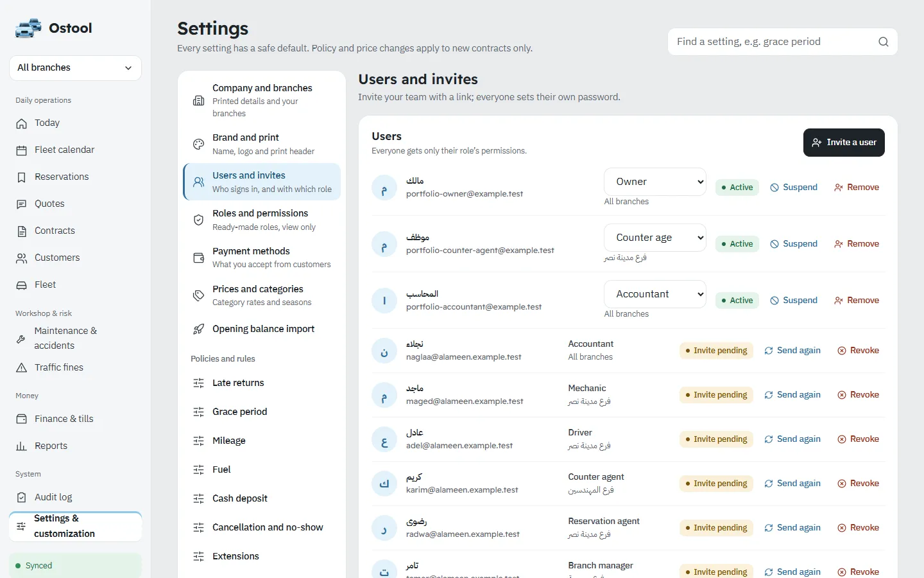Viewport: 924px width, 578px height.
Task: Click the Traffic fines warning triangle icon
Action: pyautogui.click(x=22, y=368)
